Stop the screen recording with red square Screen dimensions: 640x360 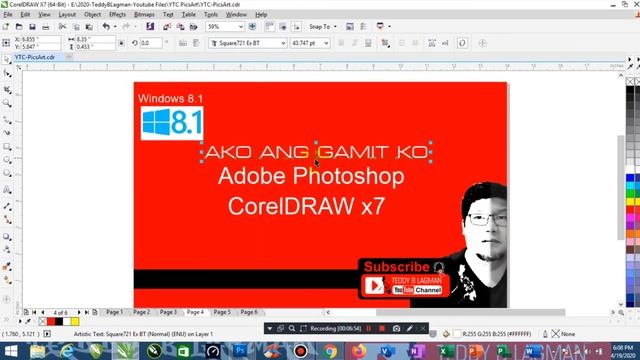[x=382, y=329]
